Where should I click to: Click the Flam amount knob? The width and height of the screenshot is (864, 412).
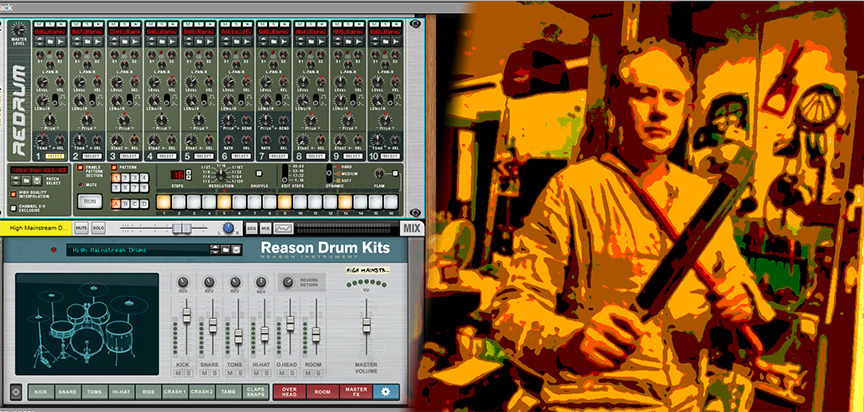pos(380,173)
